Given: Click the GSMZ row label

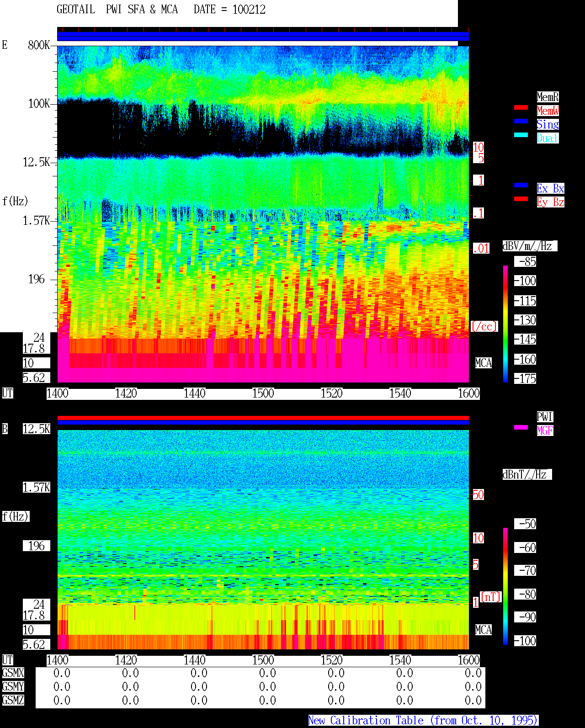Looking at the screenshot, I should 13,700.
